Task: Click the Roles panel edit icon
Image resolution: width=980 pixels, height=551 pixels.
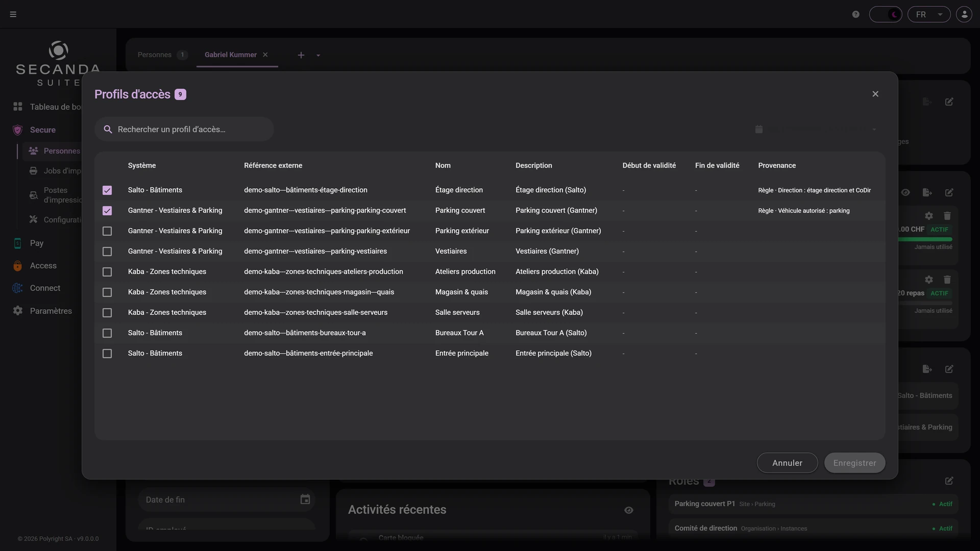Action: 949,481
